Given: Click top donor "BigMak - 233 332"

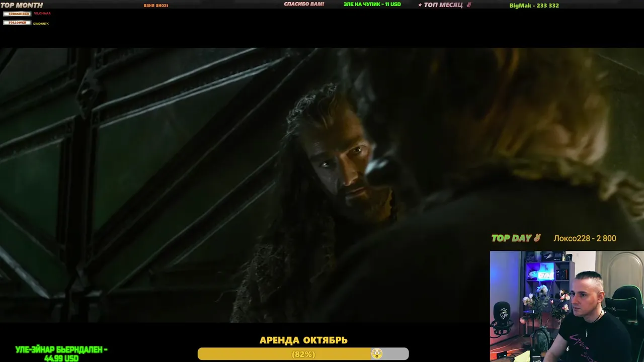Looking at the screenshot, I should click(534, 6).
